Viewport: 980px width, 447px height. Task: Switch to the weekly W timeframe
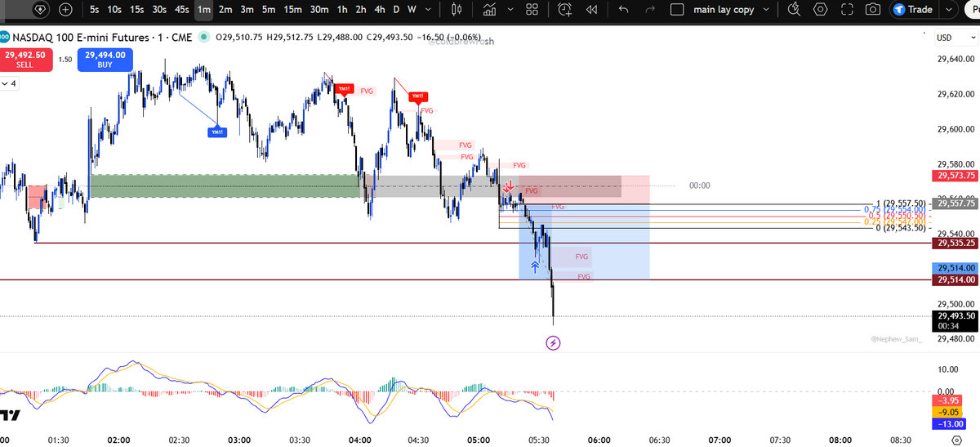coord(412,10)
